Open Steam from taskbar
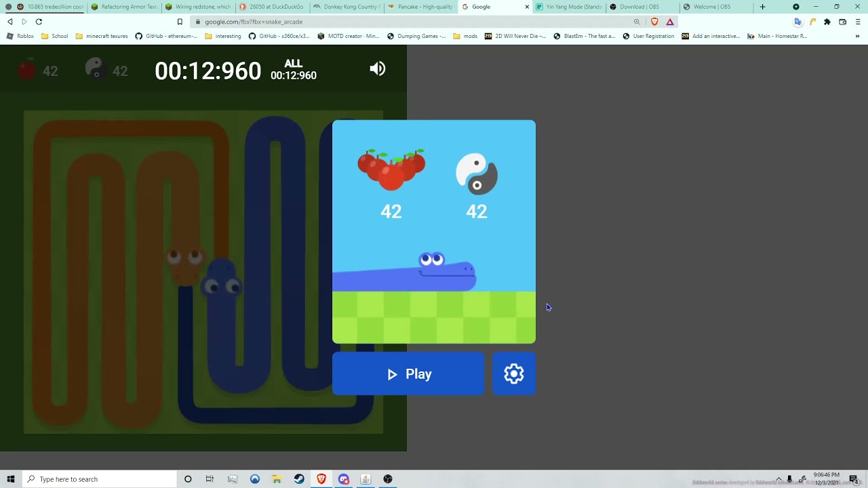This screenshot has width=868, height=488. tap(299, 479)
